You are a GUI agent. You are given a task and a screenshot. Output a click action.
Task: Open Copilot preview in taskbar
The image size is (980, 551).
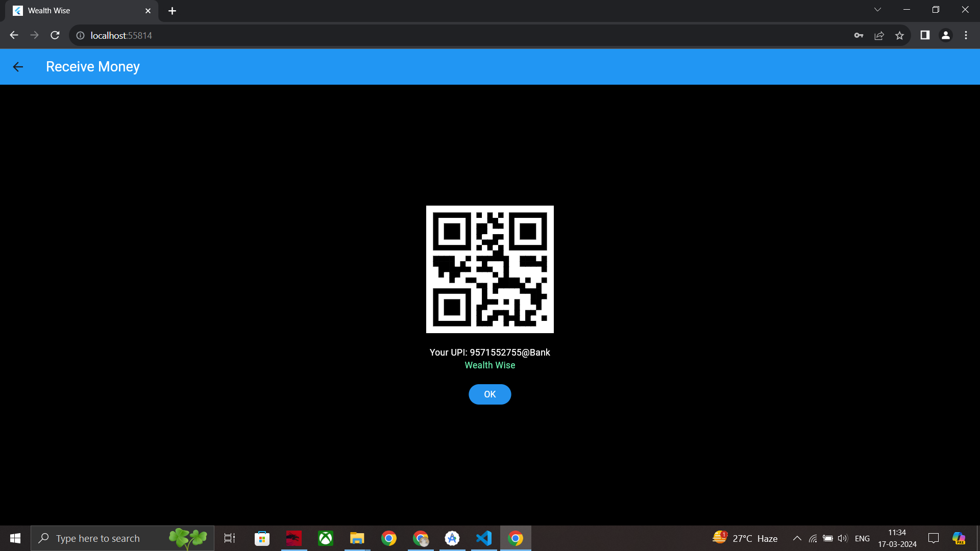pyautogui.click(x=959, y=538)
